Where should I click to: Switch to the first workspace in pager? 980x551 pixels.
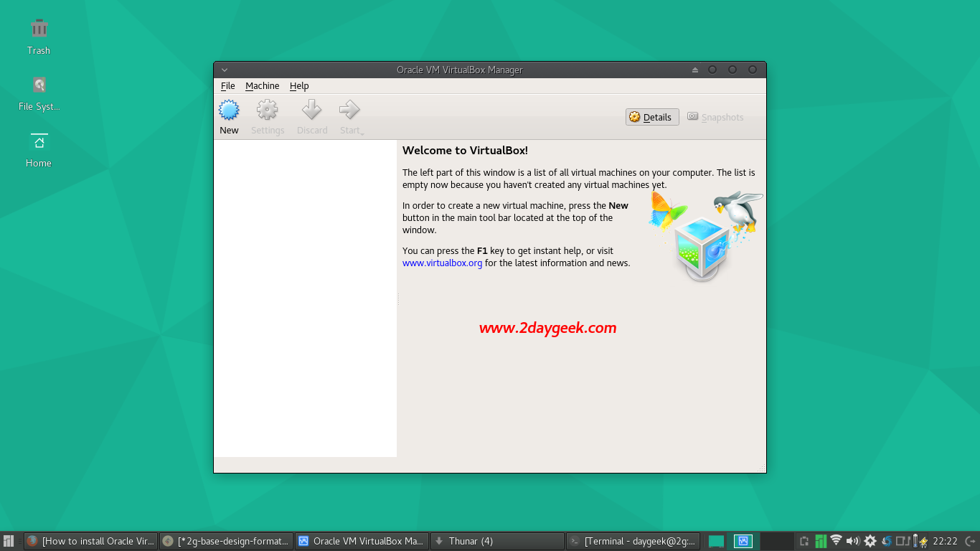coord(717,541)
